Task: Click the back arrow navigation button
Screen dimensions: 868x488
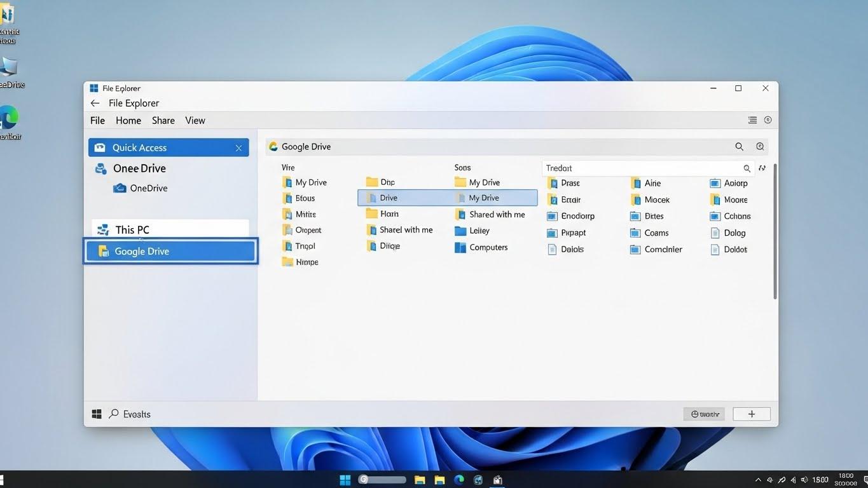Action: (x=94, y=102)
